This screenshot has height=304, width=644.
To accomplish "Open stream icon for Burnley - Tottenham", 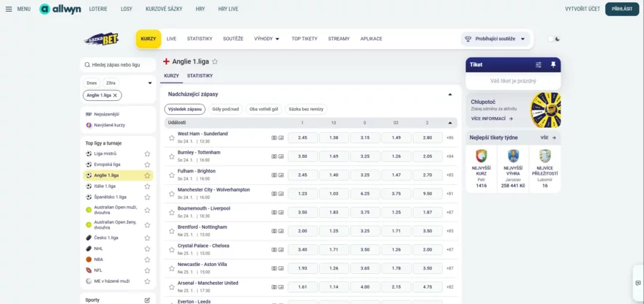I will 274,156.
